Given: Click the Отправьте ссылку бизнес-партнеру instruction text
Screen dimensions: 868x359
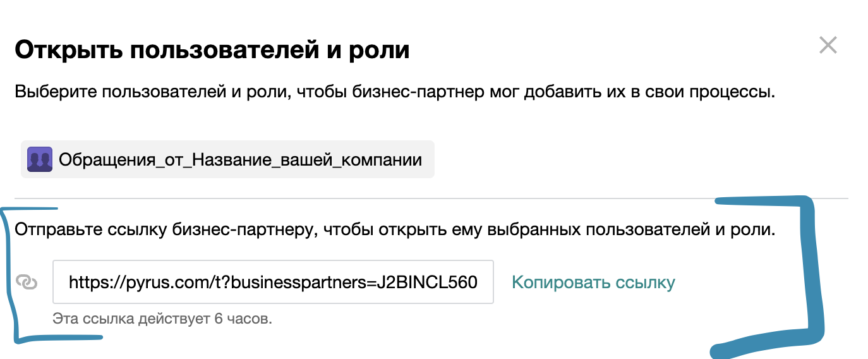Looking at the screenshot, I should point(394,230).
